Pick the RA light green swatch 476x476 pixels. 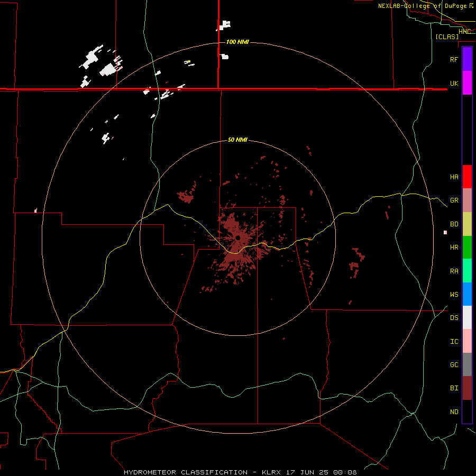coord(467,271)
